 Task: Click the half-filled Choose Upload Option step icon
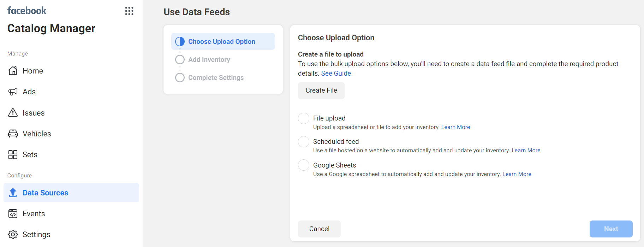click(180, 41)
